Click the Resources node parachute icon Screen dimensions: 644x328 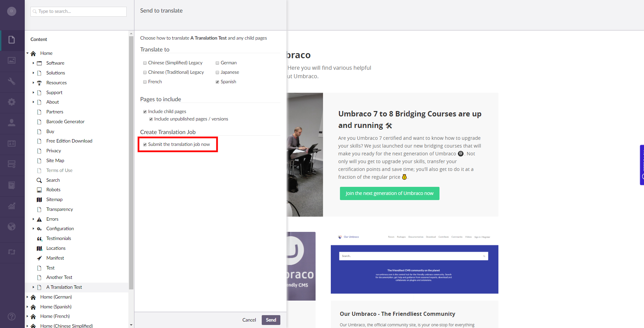(39, 83)
